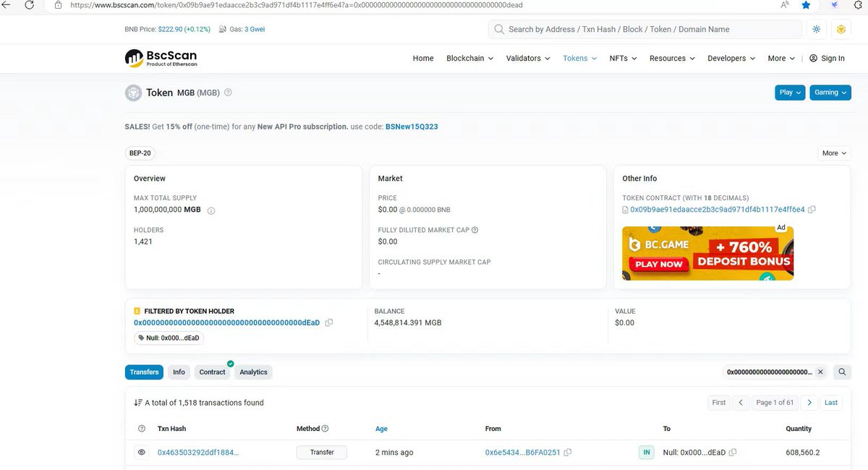Copy the From address 0x6e5434...B6FA0251

tap(568, 453)
